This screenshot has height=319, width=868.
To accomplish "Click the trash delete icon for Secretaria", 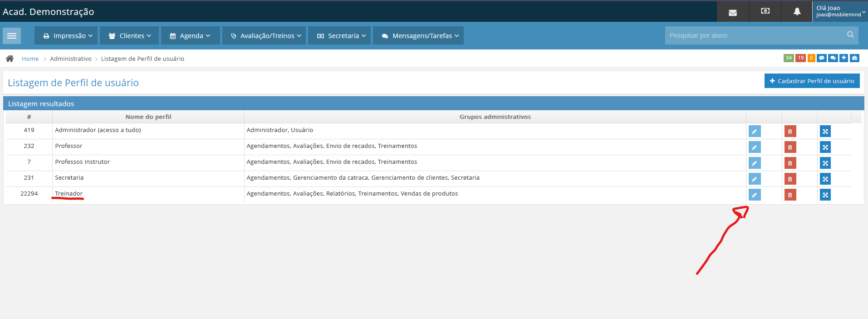I will 790,179.
